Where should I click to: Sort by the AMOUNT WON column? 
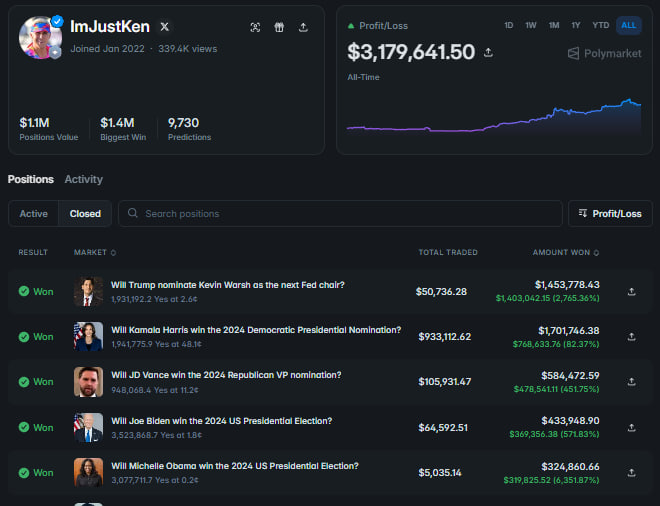point(565,252)
